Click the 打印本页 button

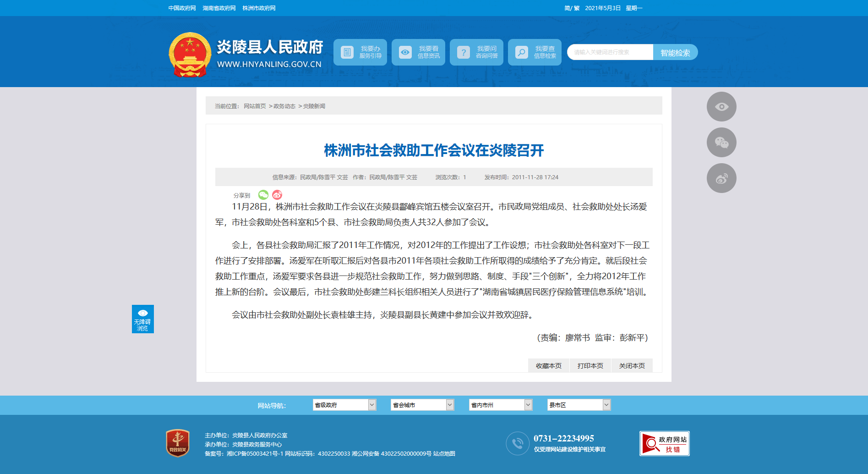point(590,366)
